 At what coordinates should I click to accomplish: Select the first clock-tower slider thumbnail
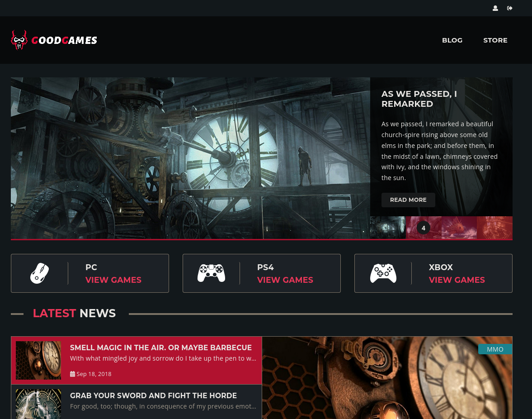click(x=388, y=228)
